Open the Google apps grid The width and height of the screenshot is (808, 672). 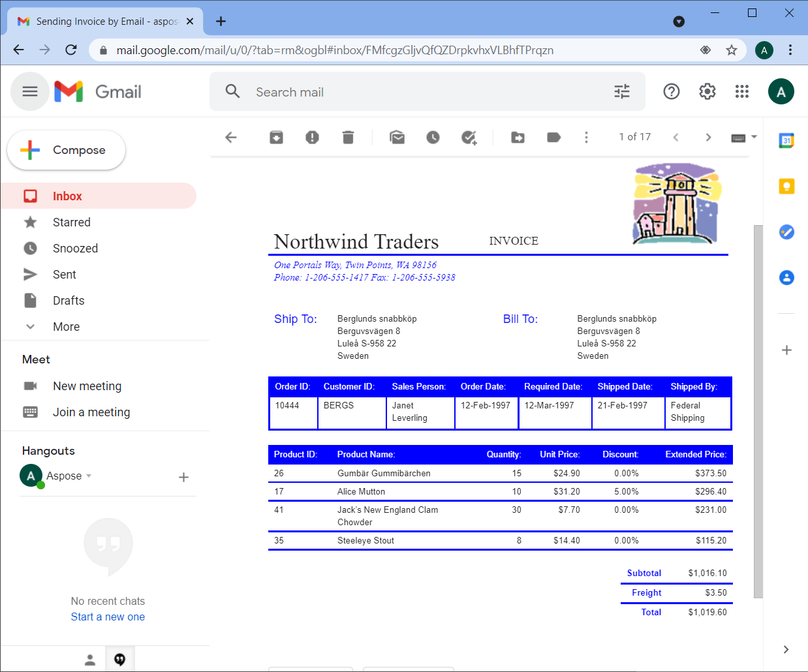(742, 91)
